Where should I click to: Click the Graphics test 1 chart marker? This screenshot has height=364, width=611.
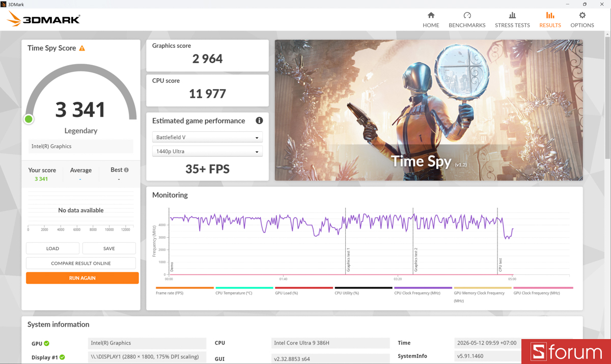(x=348, y=260)
